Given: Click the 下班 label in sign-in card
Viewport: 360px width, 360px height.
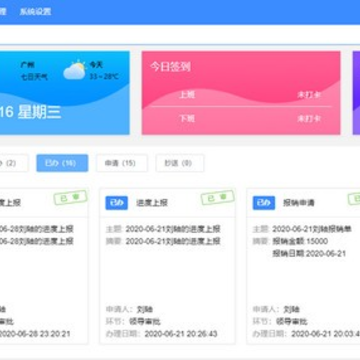Looking at the screenshot, I should coord(187,118).
